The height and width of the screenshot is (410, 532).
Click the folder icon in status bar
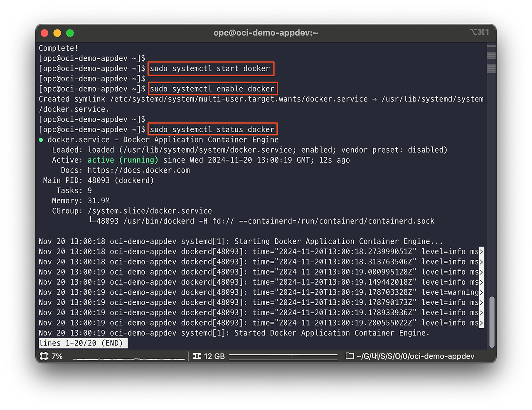coord(350,356)
